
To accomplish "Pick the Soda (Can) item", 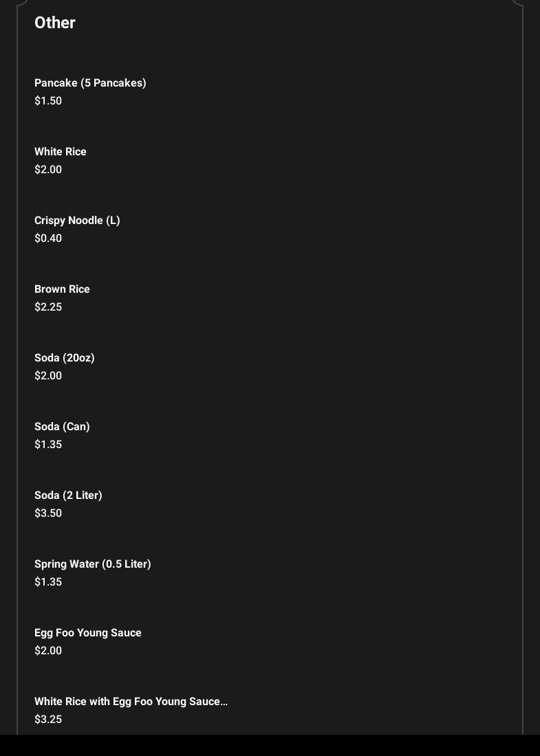I will (x=62, y=427).
